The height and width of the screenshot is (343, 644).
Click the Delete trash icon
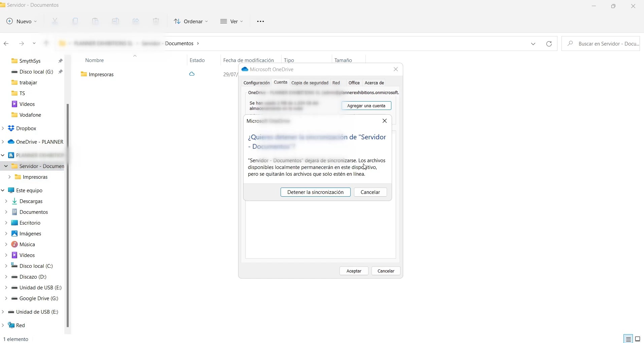tap(156, 21)
